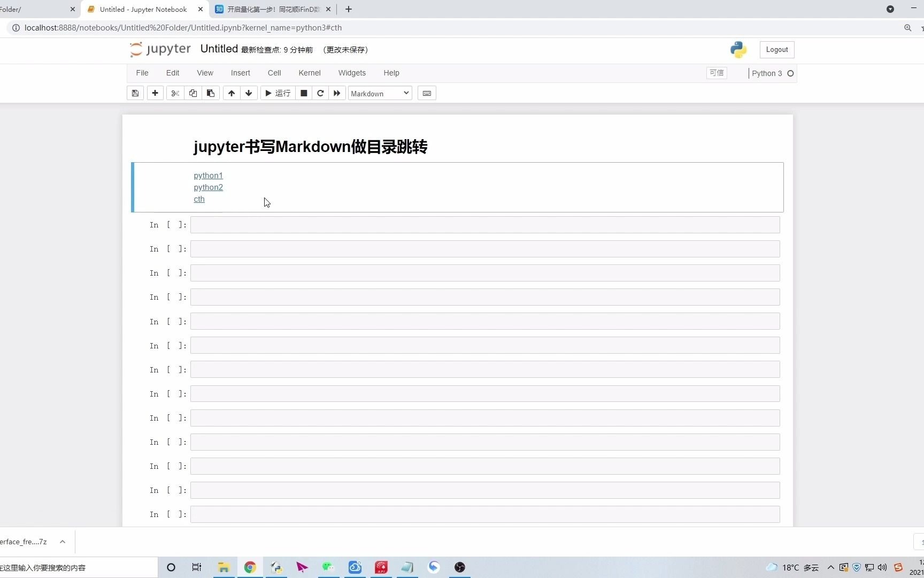Follow the python1 link

pyautogui.click(x=208, y=176)
